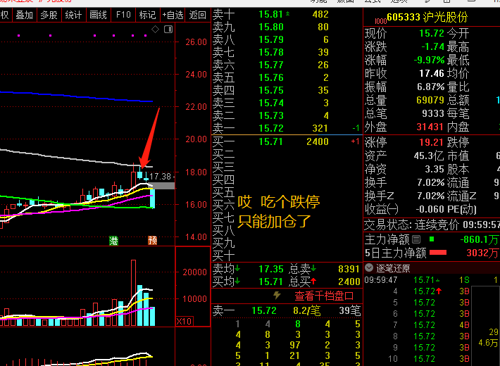The width and height of the screenshot is (500, 366).
Task: Click the 净资 value 3.35
Action: coord(434,169)
